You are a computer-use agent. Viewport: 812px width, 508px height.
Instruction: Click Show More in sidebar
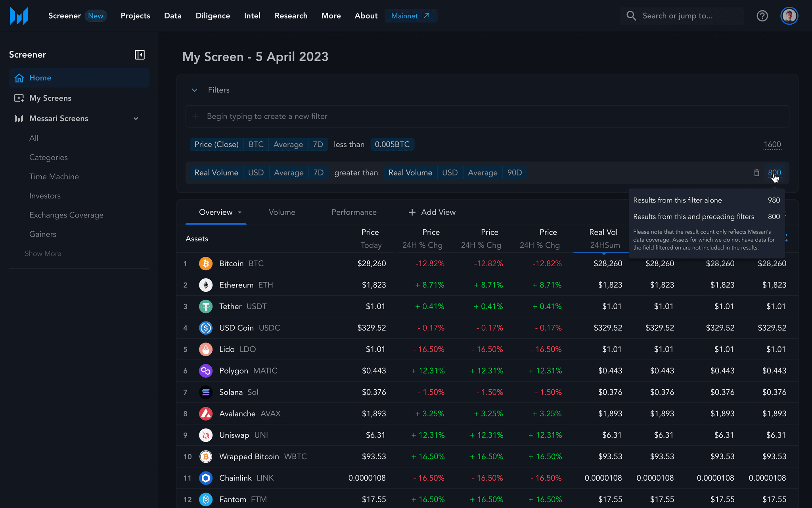[43, 254]
